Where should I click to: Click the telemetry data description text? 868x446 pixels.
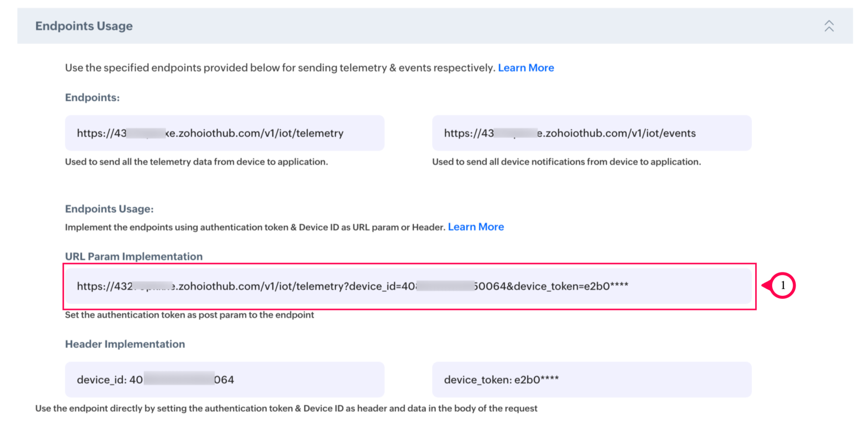[196, 162]
